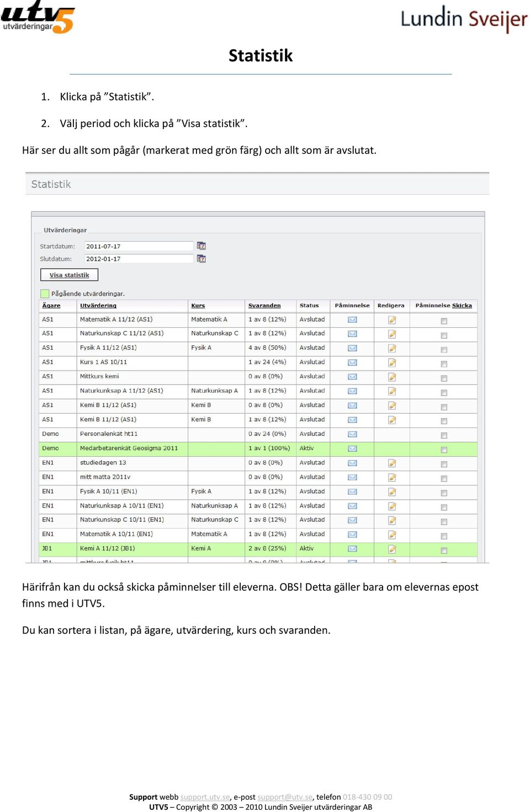Click the envelope icon for Medarbetarenkät Geosigma 2011
Screen dimensions: 530x812
(x=352, y=449)
